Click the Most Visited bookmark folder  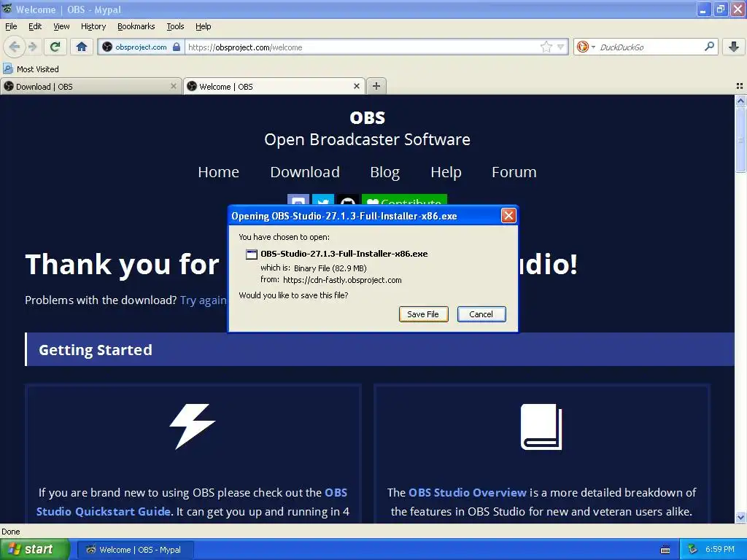pos(31,69)
